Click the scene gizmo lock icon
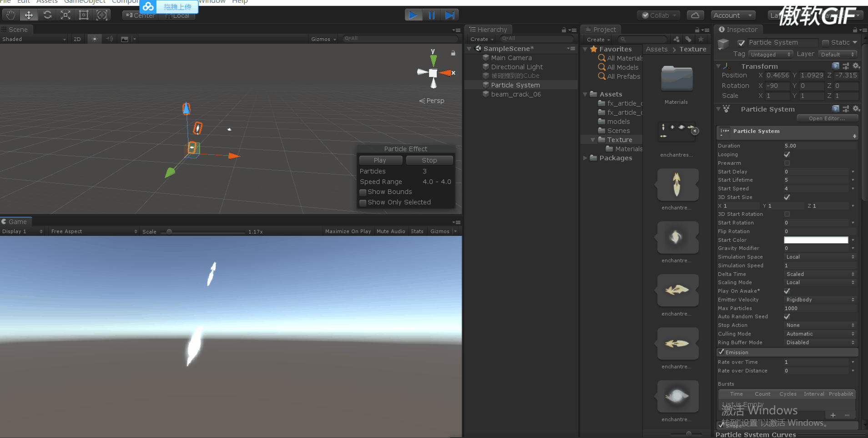 [x=453, y=53]
